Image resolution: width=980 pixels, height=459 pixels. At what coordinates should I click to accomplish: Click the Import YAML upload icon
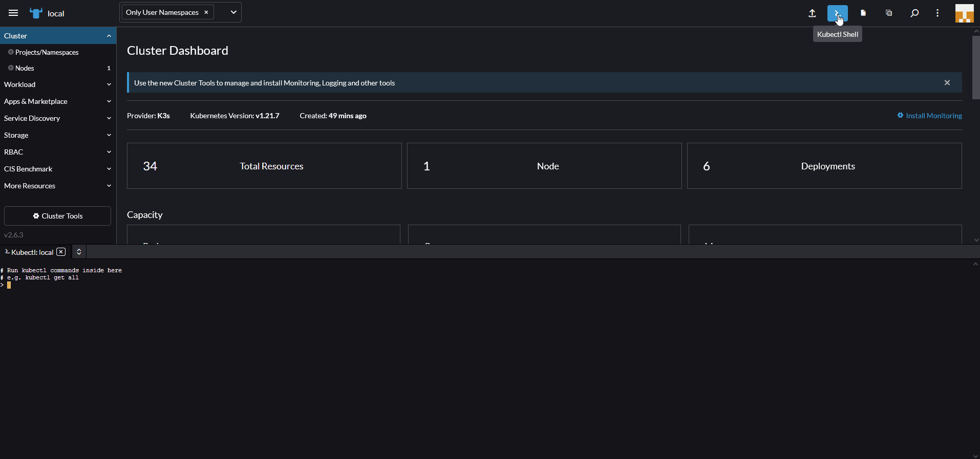[812, 13]
